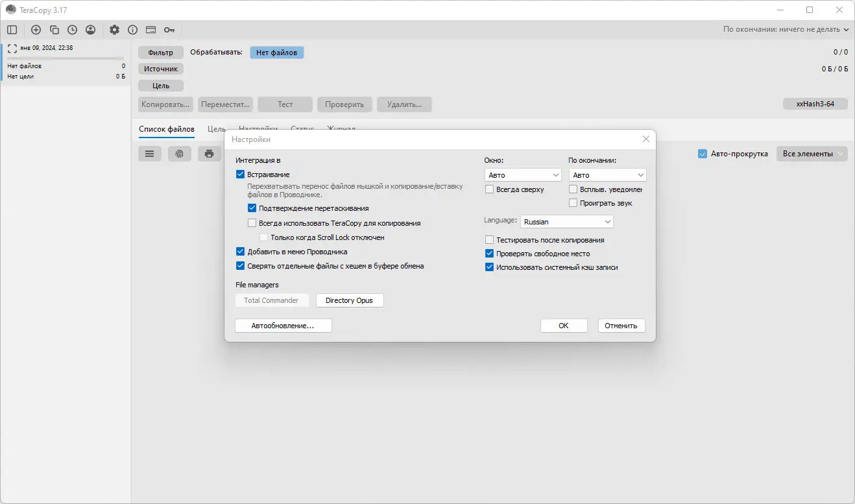Switch to the Список файлов tab

click(167, 129)
